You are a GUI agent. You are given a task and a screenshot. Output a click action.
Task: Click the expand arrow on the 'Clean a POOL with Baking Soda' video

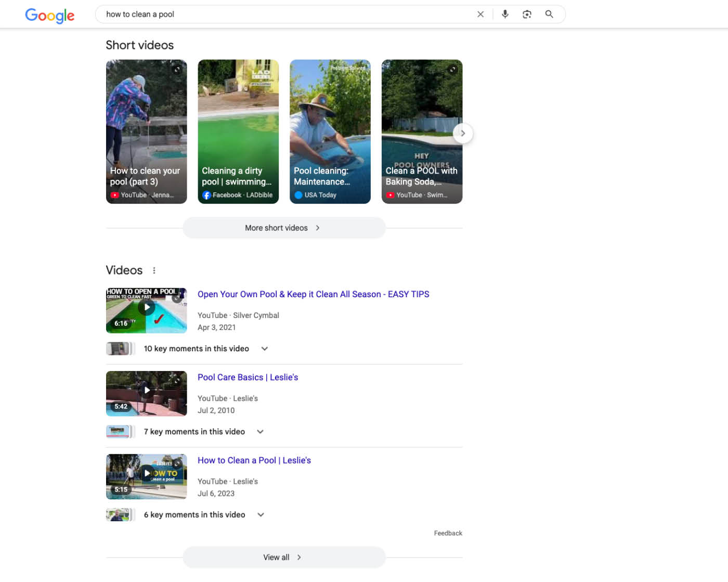coord(452,69)
